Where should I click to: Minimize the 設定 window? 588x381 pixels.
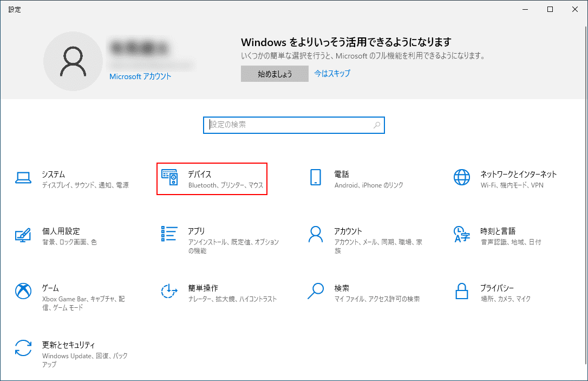[525, 9]
